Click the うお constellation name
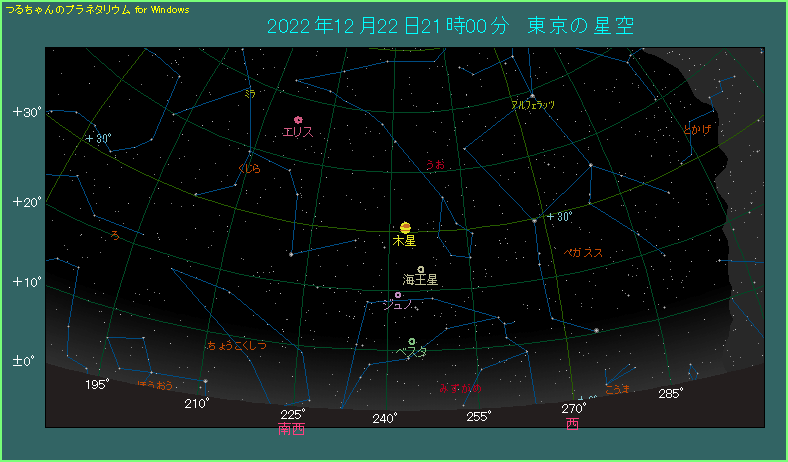The image size is (788, 462). click(435, 165)
